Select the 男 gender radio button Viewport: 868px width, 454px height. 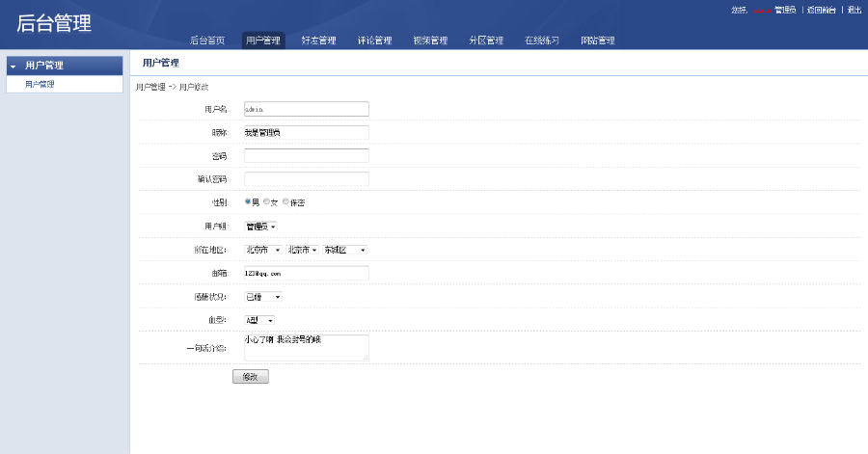coord(248,201)
